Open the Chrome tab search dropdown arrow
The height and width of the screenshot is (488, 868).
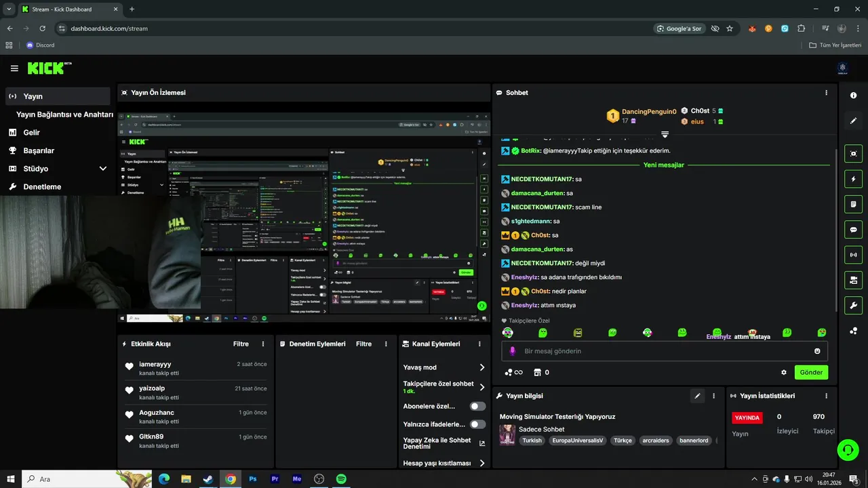[9, 9]
